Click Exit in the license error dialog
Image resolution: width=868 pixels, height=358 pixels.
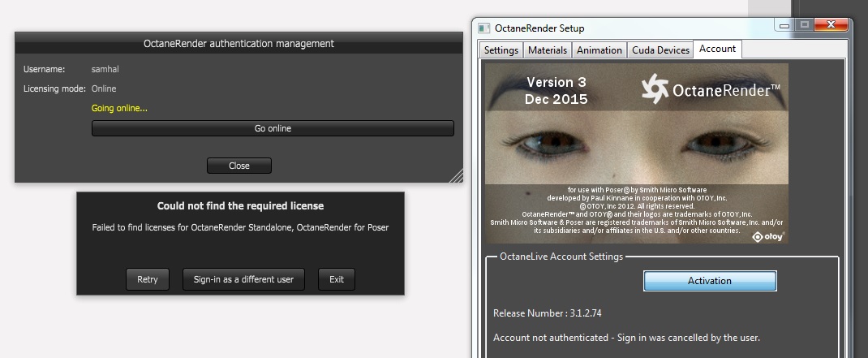click(x=337, y=279)
